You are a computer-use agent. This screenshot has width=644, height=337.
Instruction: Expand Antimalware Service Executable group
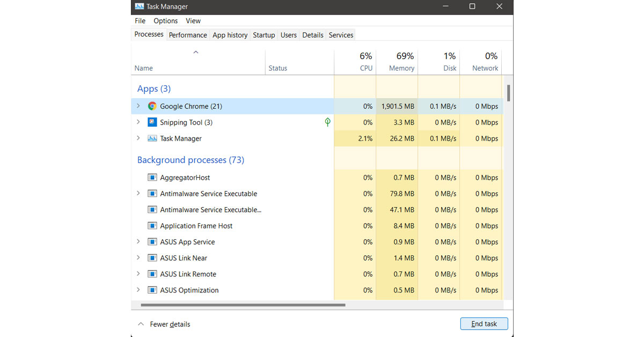(x=138, y=194)
